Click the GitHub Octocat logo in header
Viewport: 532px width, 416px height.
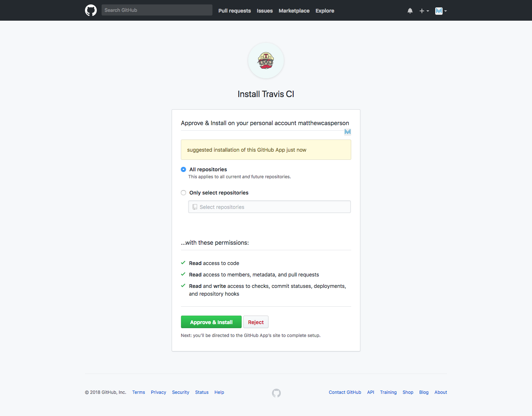pyautogui.click(x=91, y=10)
